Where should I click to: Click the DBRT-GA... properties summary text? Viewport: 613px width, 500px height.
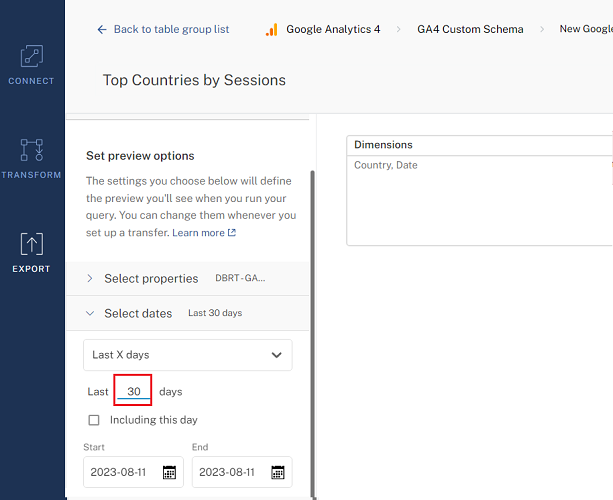pos(240,278)
